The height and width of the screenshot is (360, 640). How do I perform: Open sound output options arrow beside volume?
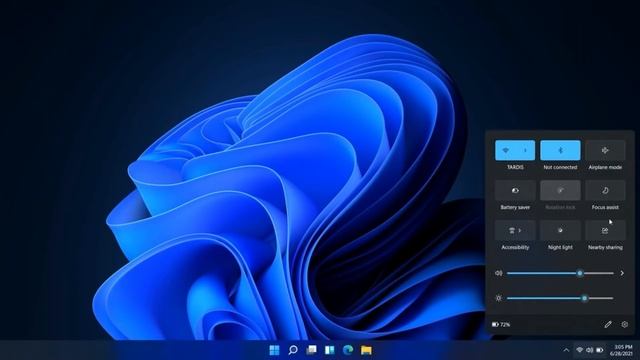coord(622,273)
